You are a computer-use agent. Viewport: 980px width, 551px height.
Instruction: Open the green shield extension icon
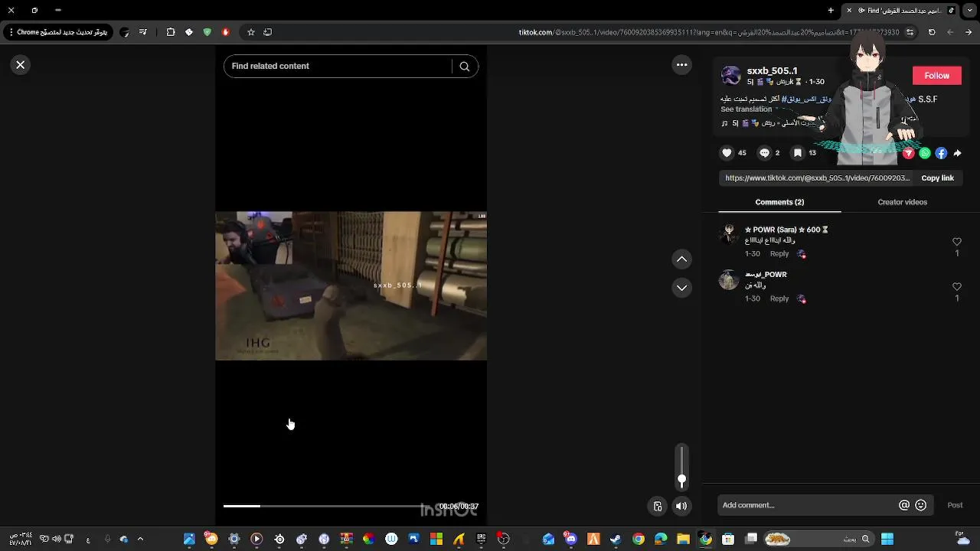[207, 32]
